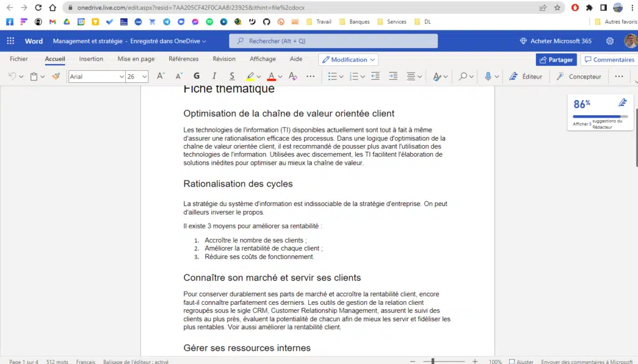Open the user account profile picture
Screen dimensions: 638x364
tap(631, 41)
